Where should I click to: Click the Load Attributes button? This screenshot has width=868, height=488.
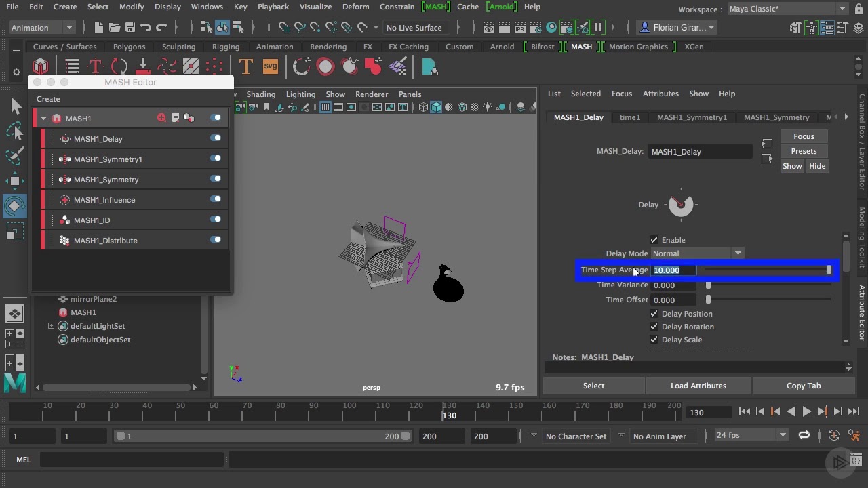tap(698, 386)
